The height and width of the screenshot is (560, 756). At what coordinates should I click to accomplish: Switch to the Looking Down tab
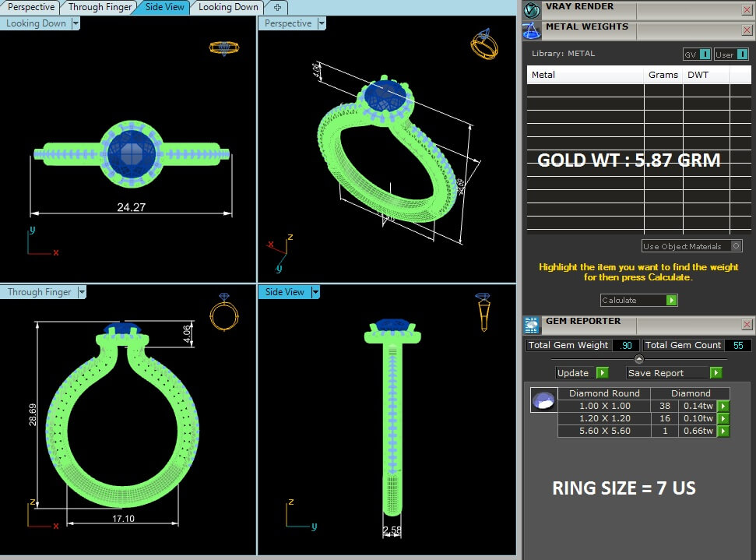pyautogui.click(x=227, y=7)
